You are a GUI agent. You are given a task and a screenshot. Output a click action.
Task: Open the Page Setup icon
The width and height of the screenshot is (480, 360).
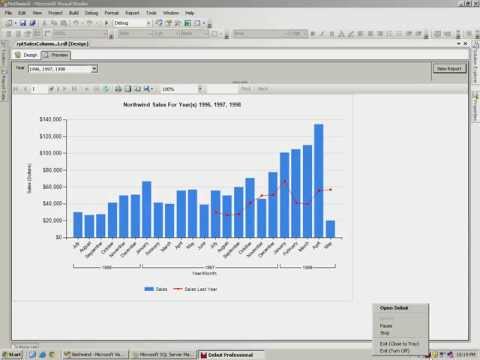[137, 89]
